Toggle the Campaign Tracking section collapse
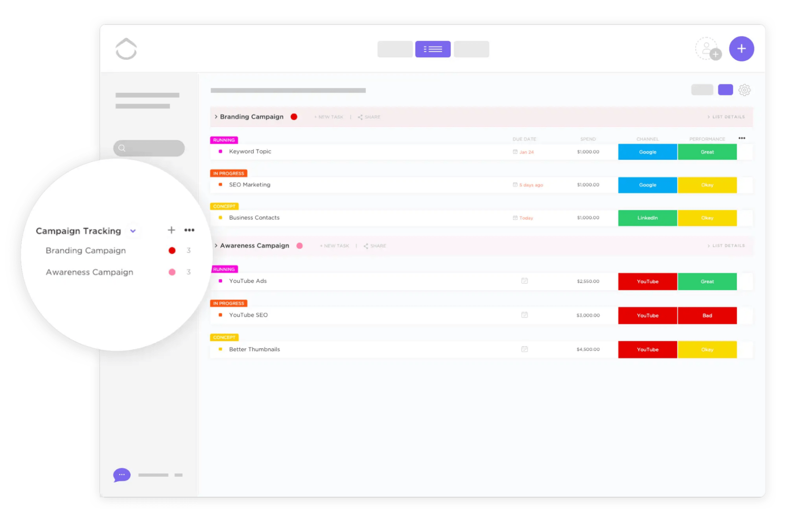 click(133, 231)
